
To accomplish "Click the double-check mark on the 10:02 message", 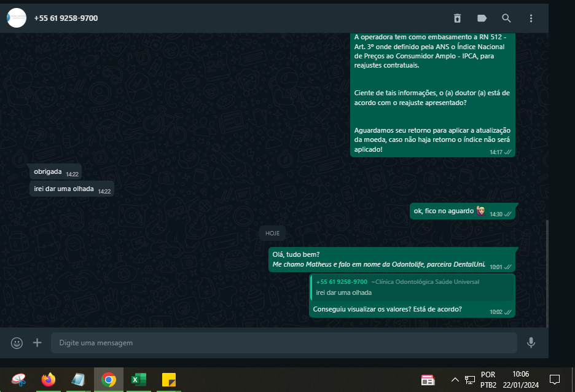I will (508, 312).
